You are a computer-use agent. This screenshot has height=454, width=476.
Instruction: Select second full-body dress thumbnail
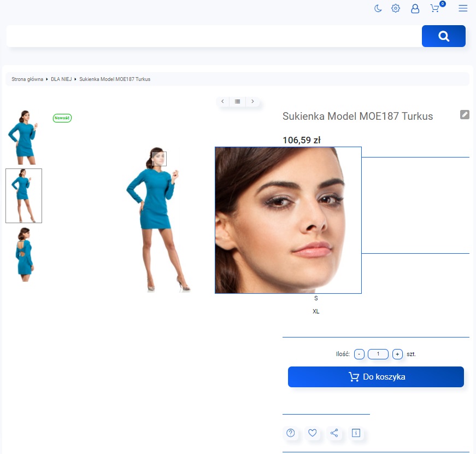23,196
